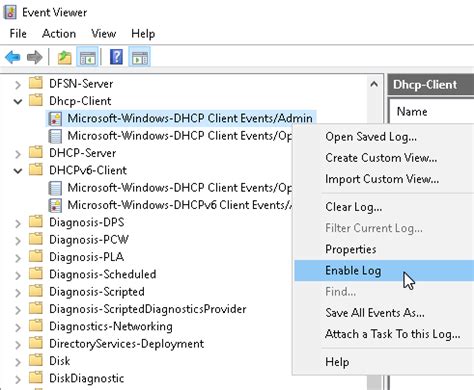Open the Action menu
This screenshot has width=474, height=390.
[59, 34]
